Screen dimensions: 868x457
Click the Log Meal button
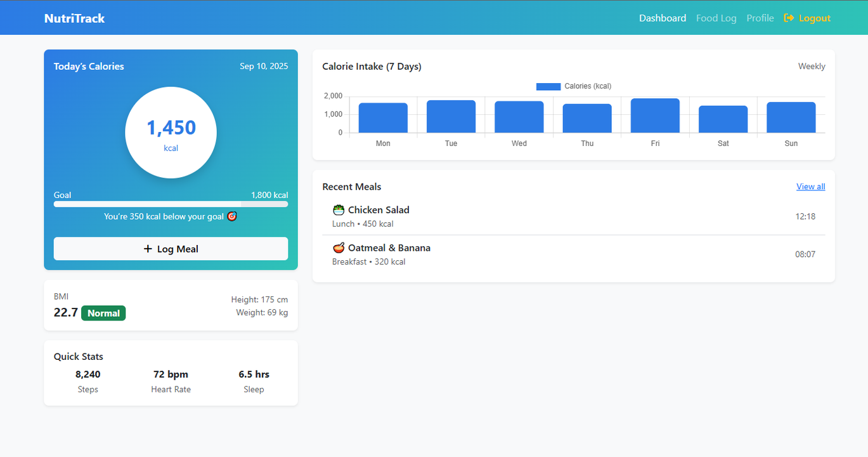tap(171, 249)
